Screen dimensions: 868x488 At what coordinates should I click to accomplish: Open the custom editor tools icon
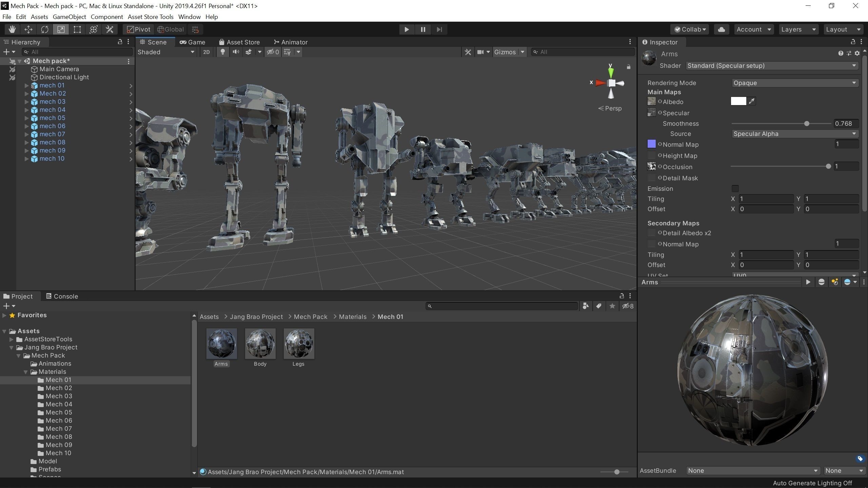[x=110, y=29]
